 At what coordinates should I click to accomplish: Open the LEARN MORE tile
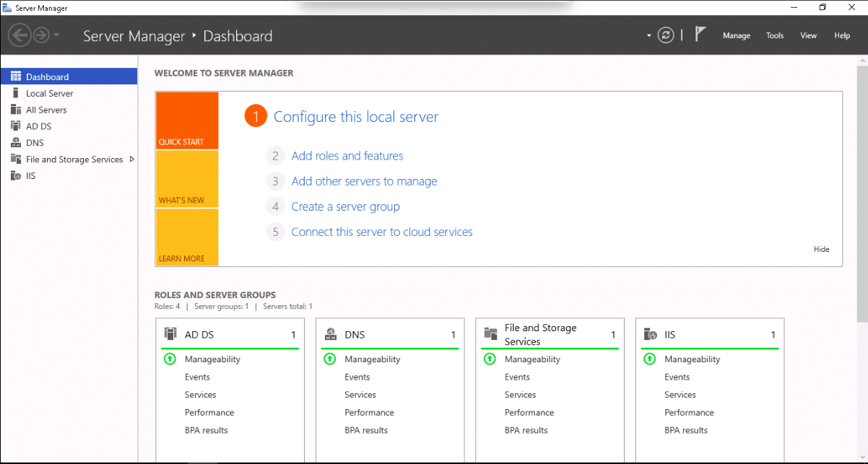[x=187, y=237]
